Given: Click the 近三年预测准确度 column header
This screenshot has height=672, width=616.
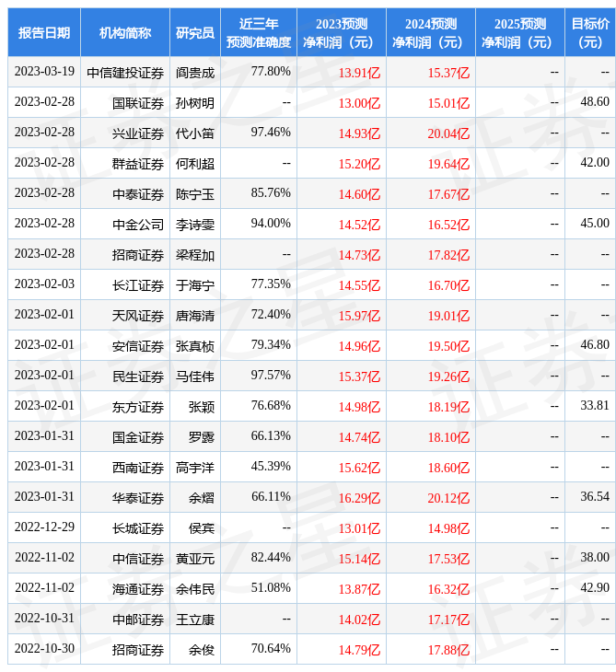Looking at the screenshot, I should pyautogui.click(x=259, y=32).
